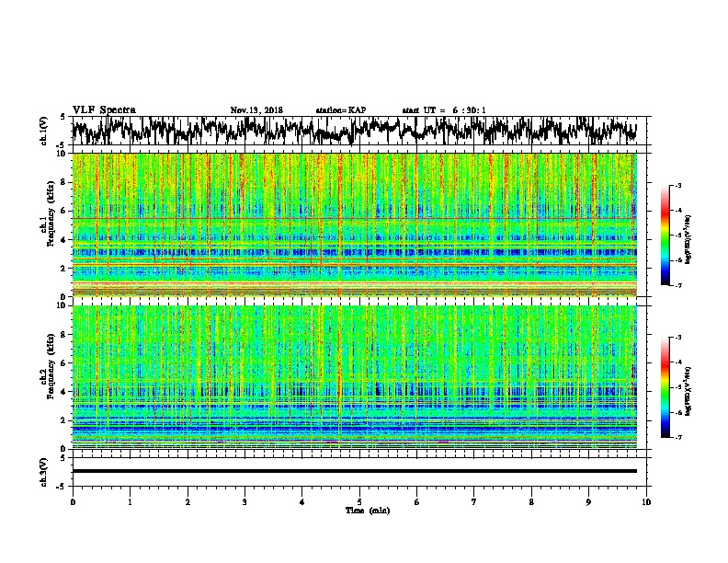This screenshot has width=728, height=563.
Task: Click the '-3' tick on ch.2 color bar
Action: (x=677, y=338)
